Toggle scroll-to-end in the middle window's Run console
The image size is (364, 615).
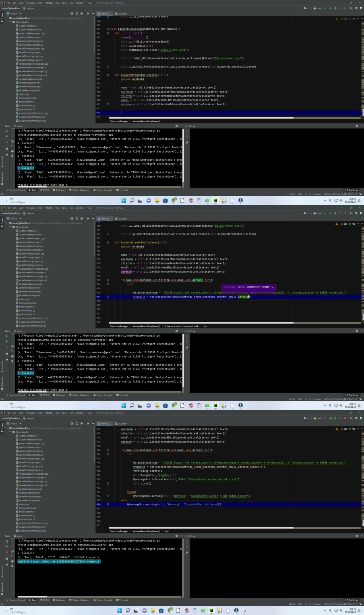[x=12, y=351]
